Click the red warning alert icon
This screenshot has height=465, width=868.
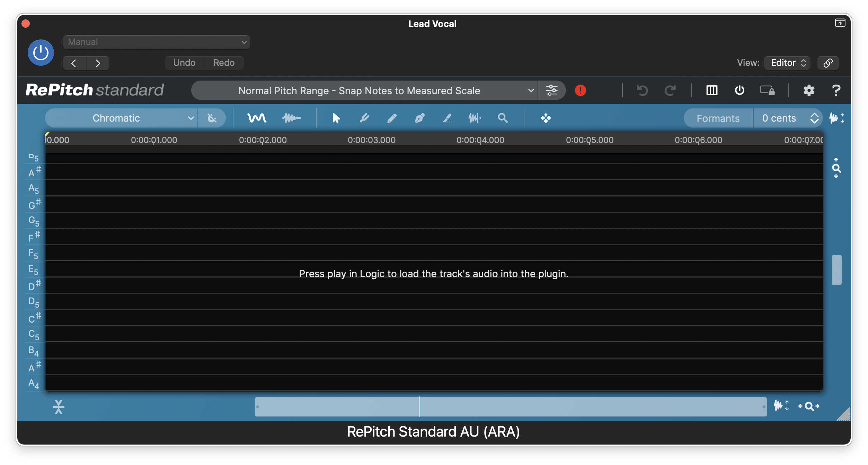(580, 90)
